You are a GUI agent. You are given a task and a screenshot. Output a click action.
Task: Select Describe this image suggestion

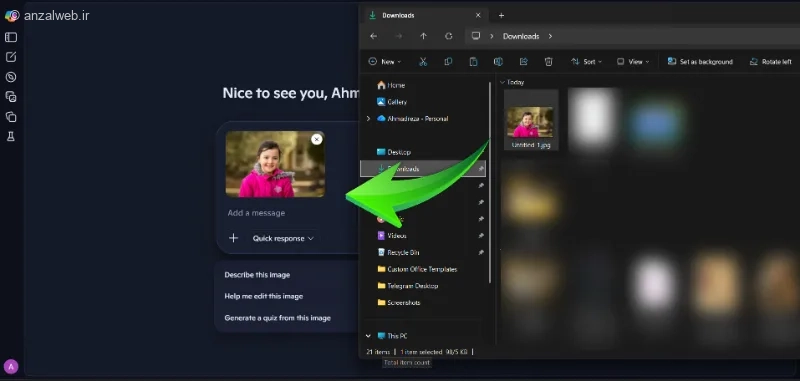click(x=257, y=275)
